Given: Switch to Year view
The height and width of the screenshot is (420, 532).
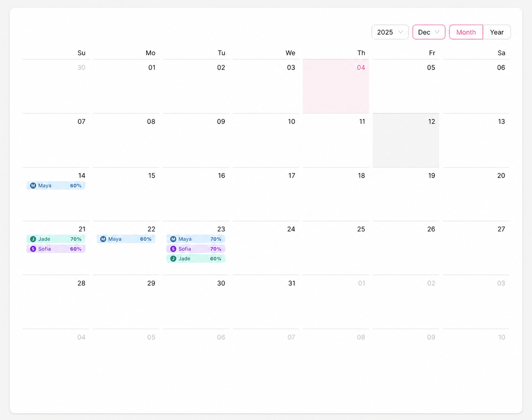Looking at the screenshot, I should coord(497,32).
